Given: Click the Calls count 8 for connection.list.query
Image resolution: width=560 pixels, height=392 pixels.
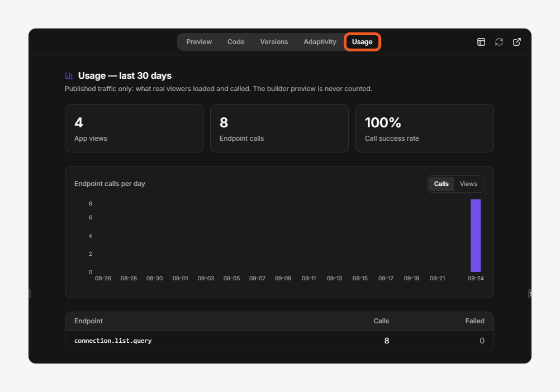Looking at the screenshot, I should coord(386,341).
